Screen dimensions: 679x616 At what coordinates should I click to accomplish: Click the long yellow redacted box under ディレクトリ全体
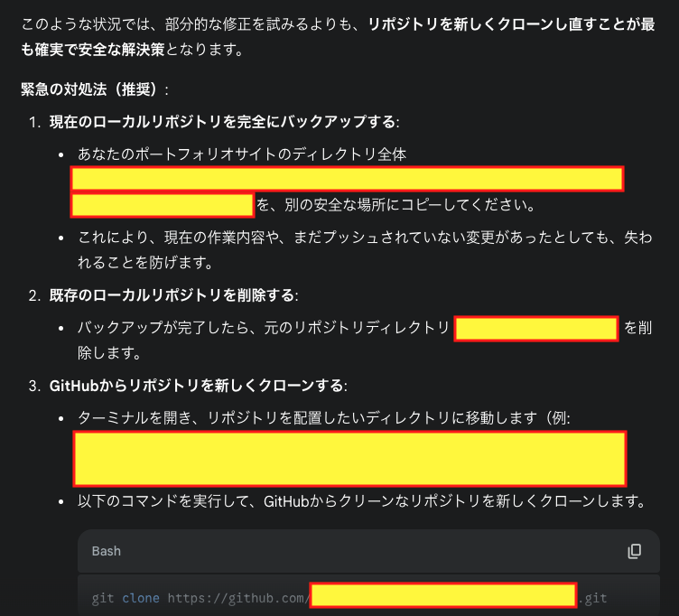[x=348, y=179]
